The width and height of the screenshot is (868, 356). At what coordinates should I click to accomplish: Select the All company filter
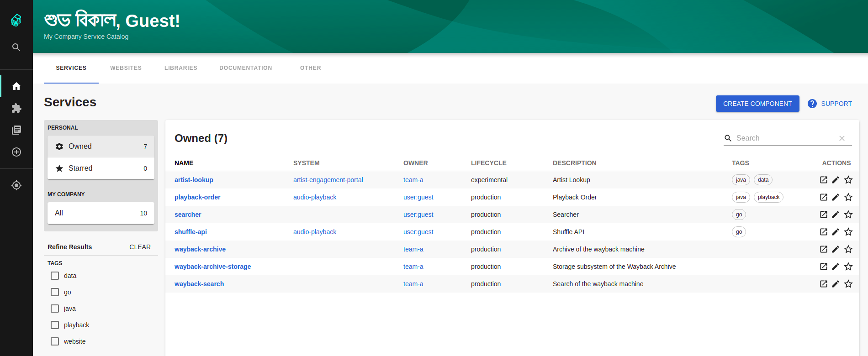(x=101, y=213)
